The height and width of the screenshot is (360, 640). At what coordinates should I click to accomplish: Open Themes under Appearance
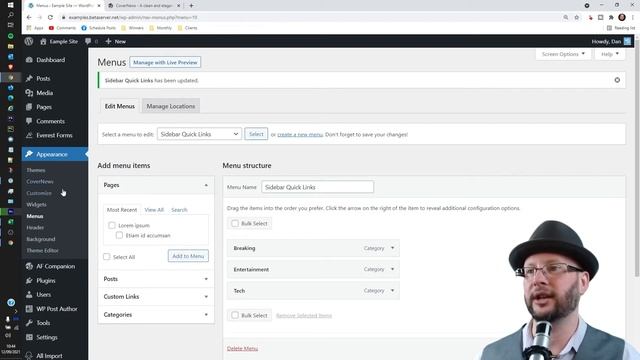36,170
